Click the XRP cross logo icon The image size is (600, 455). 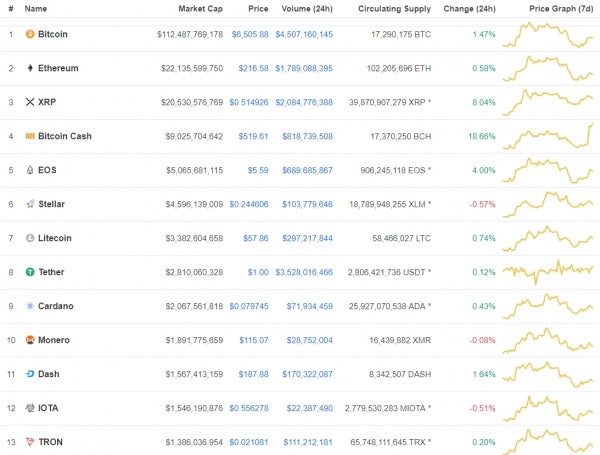30,102
